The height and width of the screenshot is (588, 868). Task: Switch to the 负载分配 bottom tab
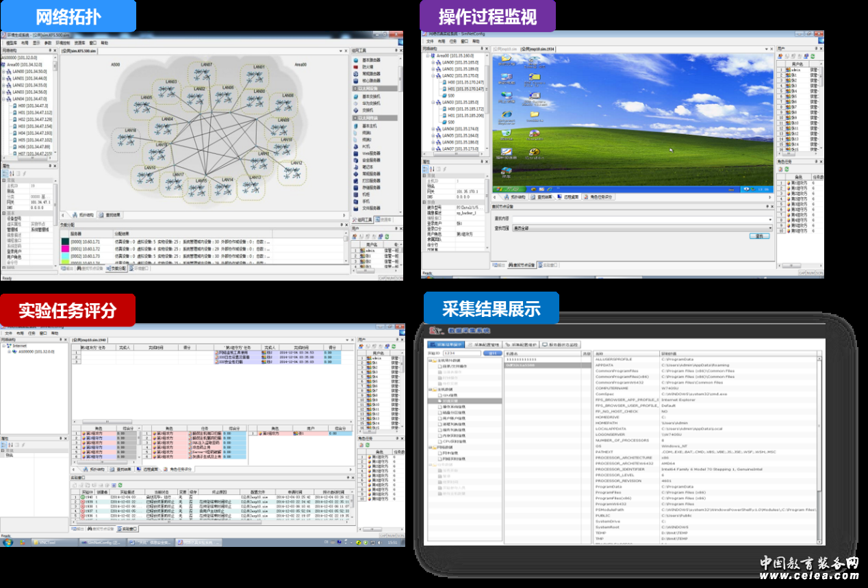point(117,269)
